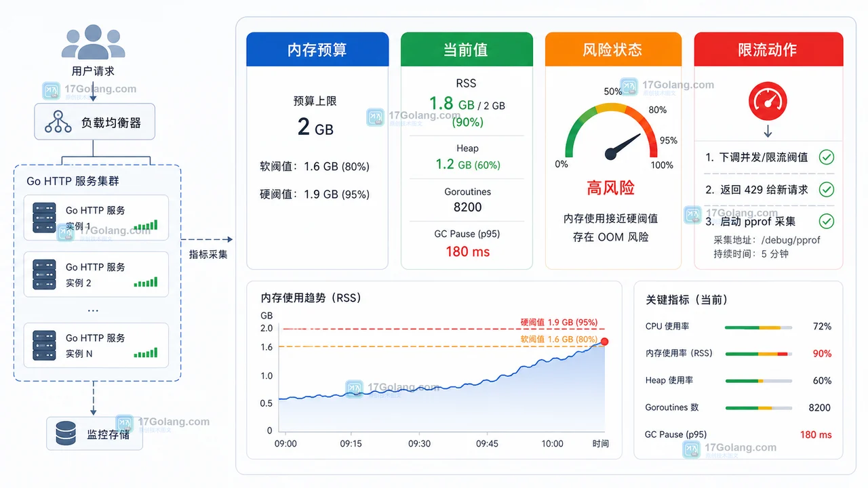868x488 pixels.
Task: Click checkmark beside 启动 pprof 采集
Action: (826, 221)
